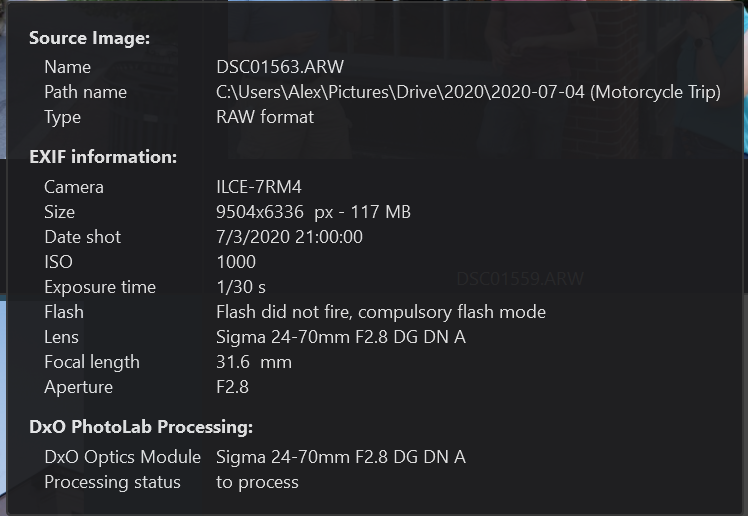Click the DxO PhotoLab Processing heading

click(141, 427)
